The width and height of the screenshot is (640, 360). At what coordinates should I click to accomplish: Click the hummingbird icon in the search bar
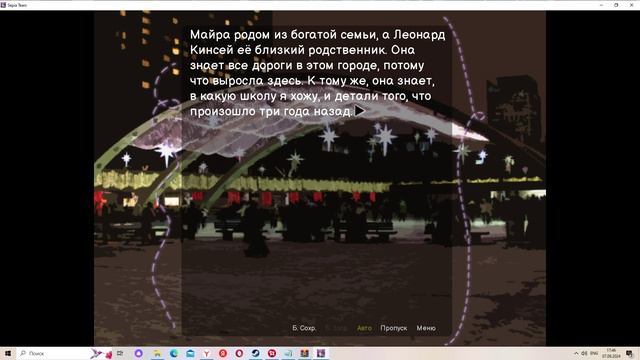tap(97, 353)
